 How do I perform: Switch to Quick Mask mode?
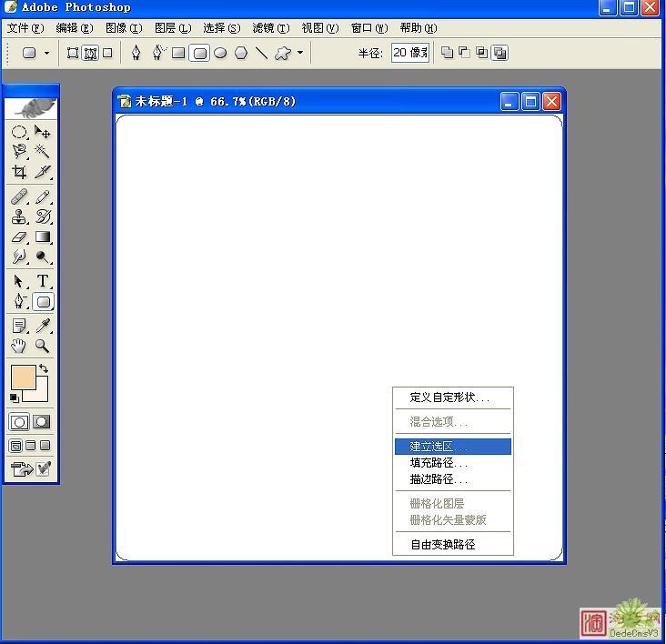(42, 421)
